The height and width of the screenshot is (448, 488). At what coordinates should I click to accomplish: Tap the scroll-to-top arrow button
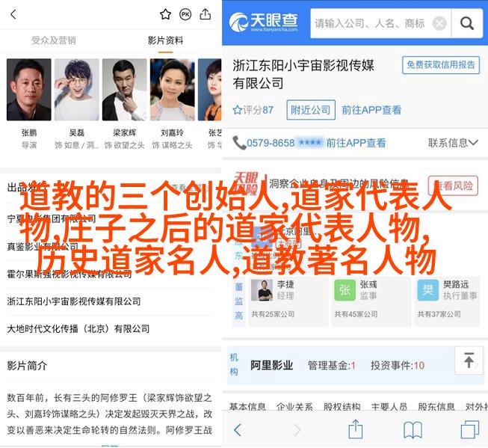[x=469, y=360]
